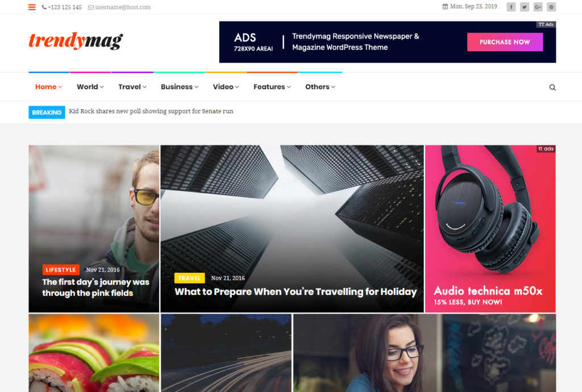Select the yellow TRAVEL category tag

tap(189, 278)
